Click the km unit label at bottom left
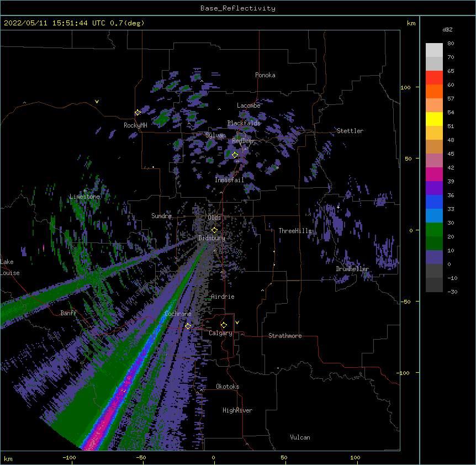Viewport: 476px width, 465px height. coord(8,459)
